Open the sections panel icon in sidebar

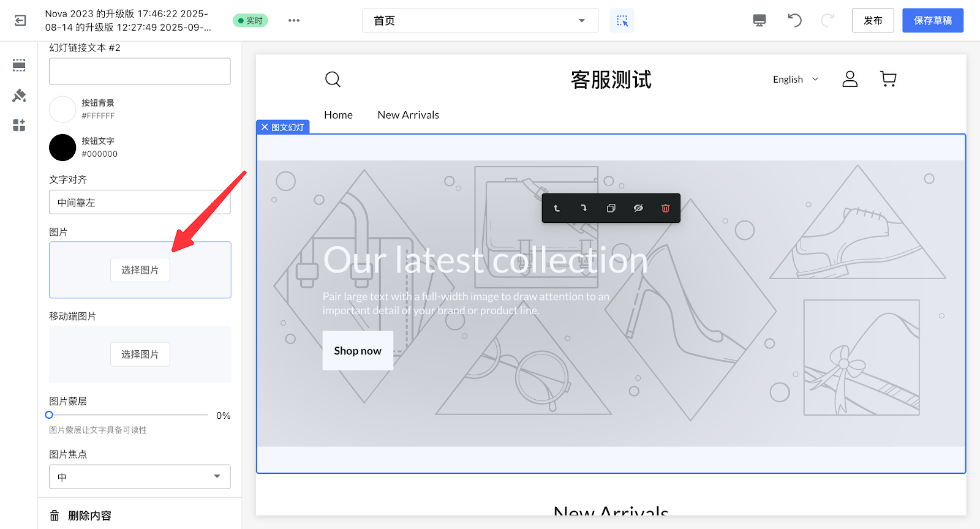pyautogui.click(x=19, y=66)
